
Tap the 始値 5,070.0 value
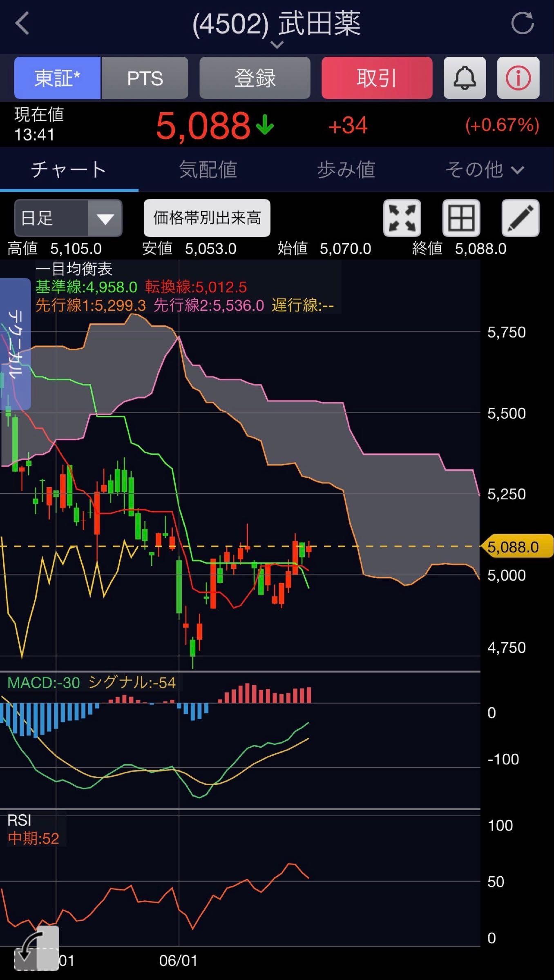coord(324,249)
